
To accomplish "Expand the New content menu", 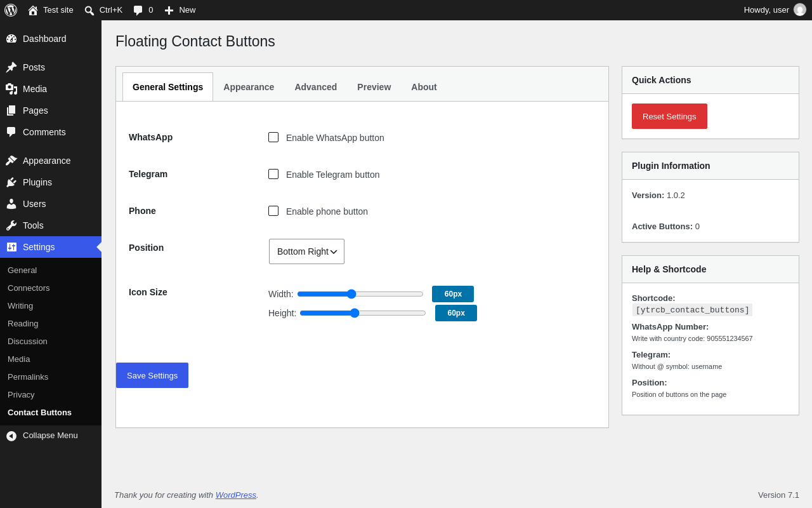I will pos(180,10).
